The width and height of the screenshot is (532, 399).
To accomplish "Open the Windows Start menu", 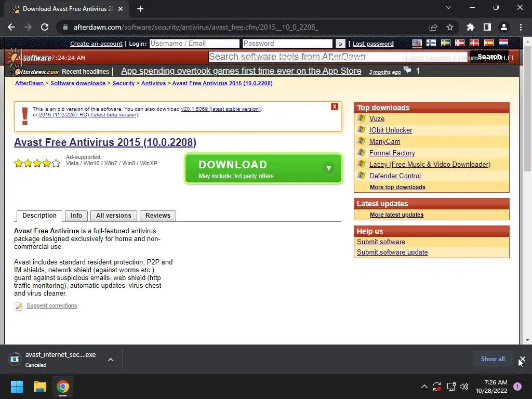I will click(x=17, y=387).
